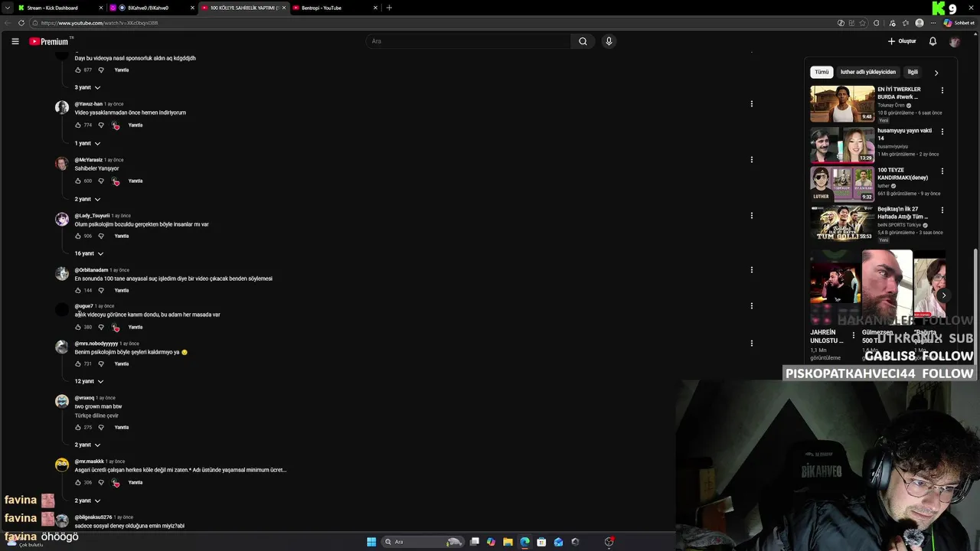Image resolution: width=980 pixels, height=551 pixels.
Task: Like the comment by @McYarasiz
Action: coord(78,181)
